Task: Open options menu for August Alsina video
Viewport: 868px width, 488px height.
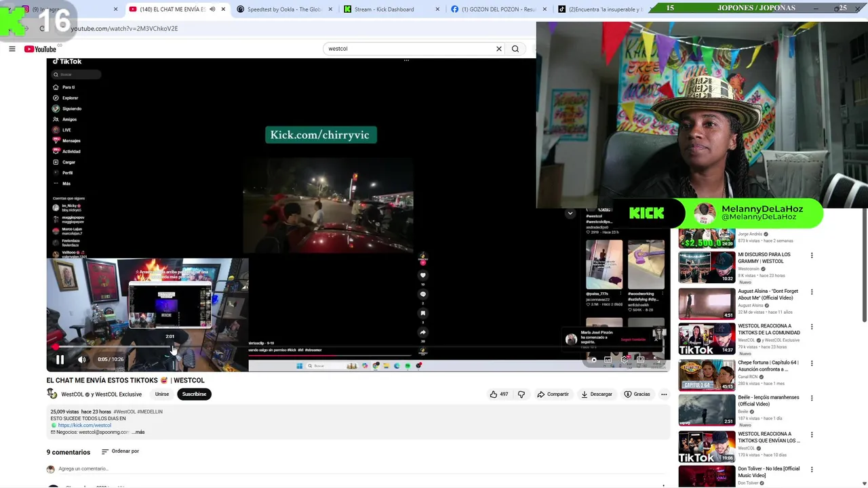Action: click(x=812, y=292)
